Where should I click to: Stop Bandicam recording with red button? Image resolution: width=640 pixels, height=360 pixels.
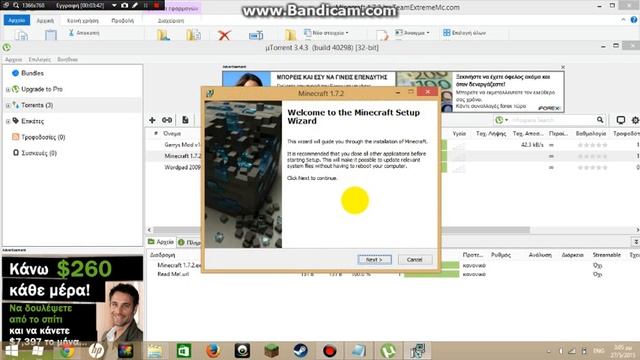click(x=156, y=5)
